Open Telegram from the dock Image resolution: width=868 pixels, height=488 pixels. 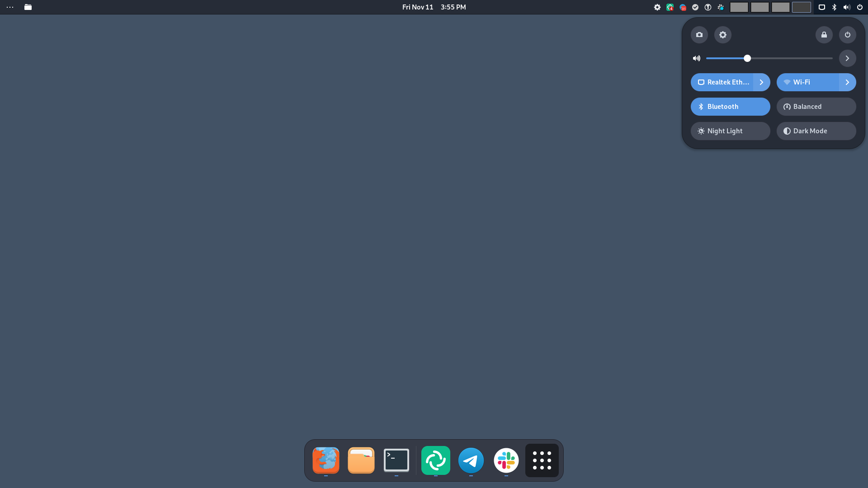click(x=471, y=460)
